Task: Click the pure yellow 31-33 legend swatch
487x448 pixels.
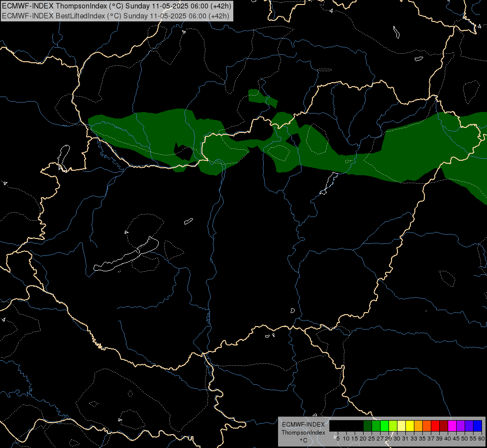Action: click(410, 426)
